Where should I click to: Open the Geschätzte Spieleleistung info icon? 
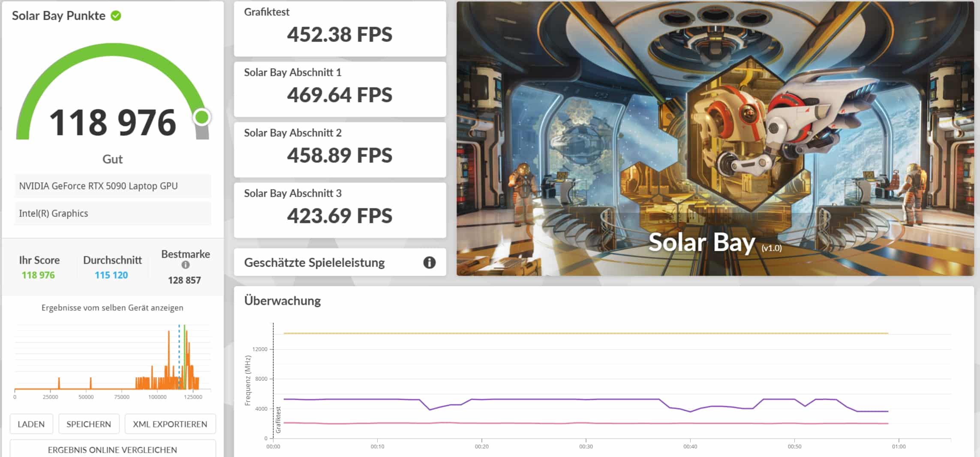[x=429, y=262]
